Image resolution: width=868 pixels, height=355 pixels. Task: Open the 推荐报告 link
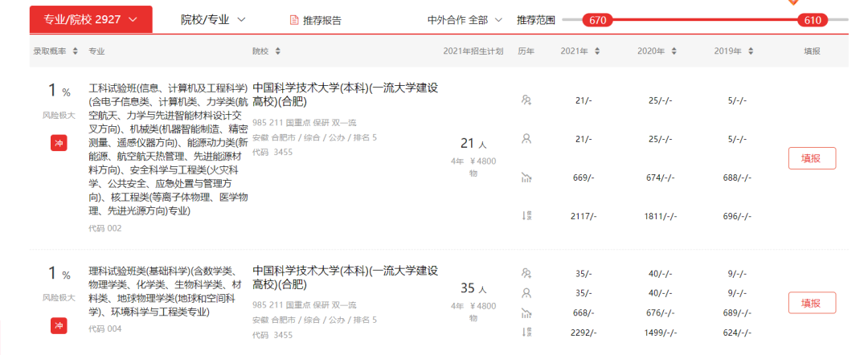321,20
